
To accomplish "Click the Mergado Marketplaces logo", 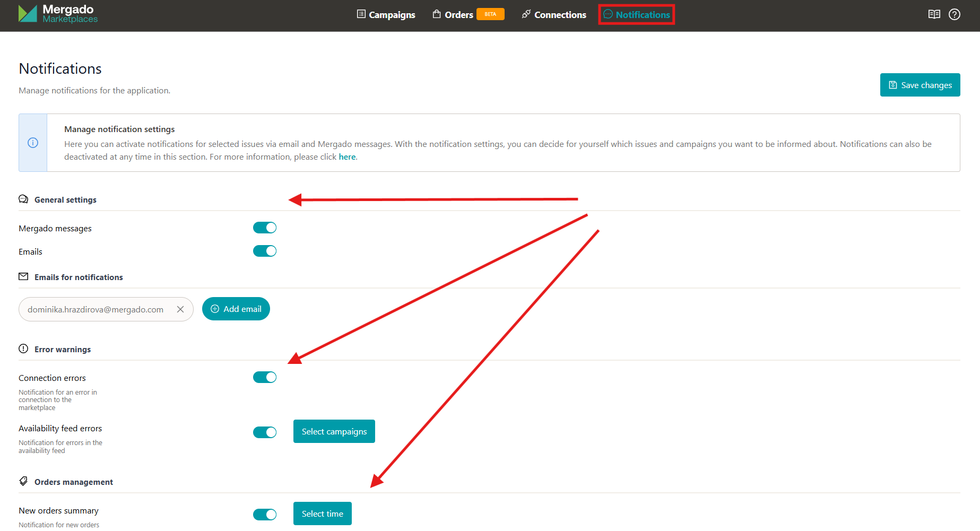I will pyautogui.click(x=58, y=14).
